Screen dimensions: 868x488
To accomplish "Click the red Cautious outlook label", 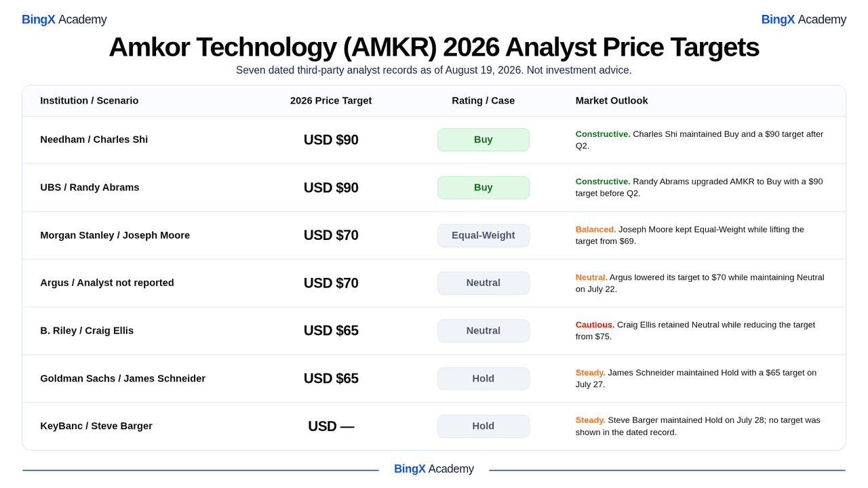I will coord(595,325).
